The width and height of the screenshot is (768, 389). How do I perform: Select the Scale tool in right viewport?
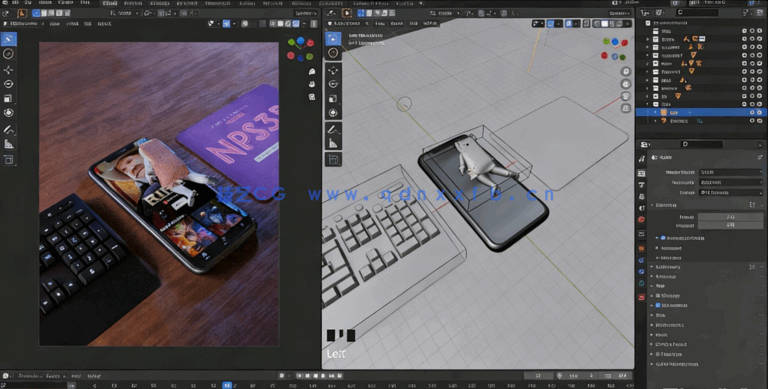pyautogui.click(x=334, y=98)
